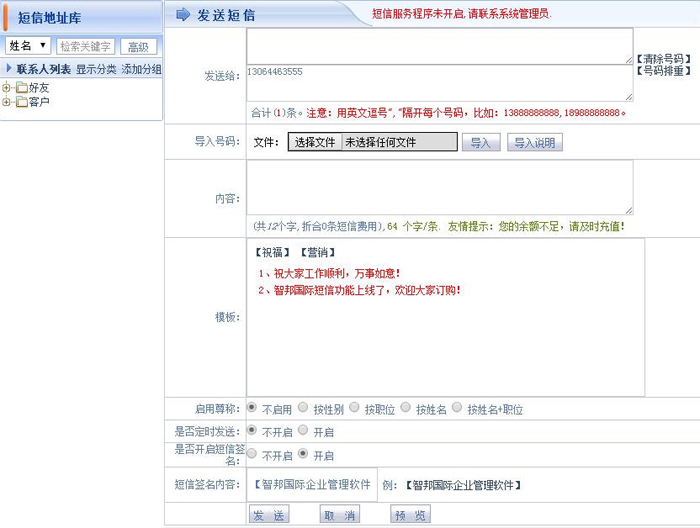Select 按性别 for honorific option

coord(303,408)
